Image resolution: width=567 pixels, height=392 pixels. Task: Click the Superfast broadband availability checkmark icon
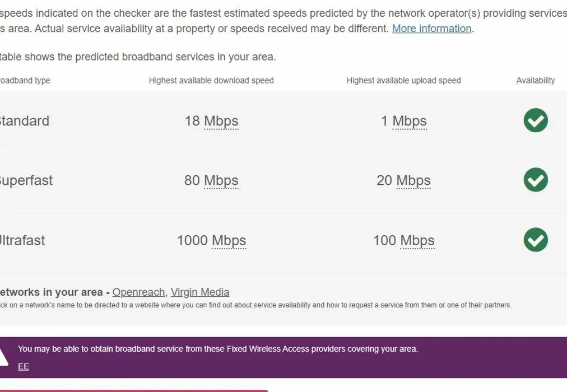pyautogui.click(x=536, y=180)
